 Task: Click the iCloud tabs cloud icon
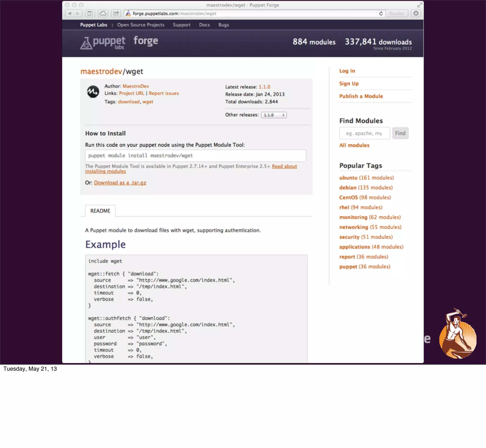[x=103, y=14]
